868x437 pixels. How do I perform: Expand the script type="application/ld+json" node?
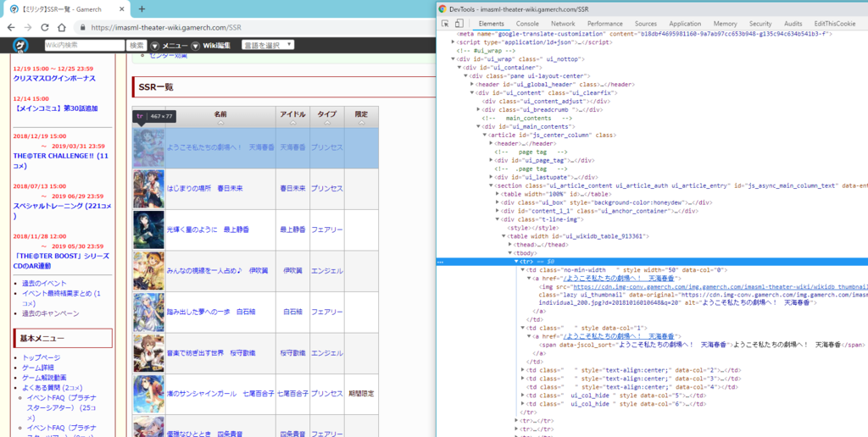[453, 42]
